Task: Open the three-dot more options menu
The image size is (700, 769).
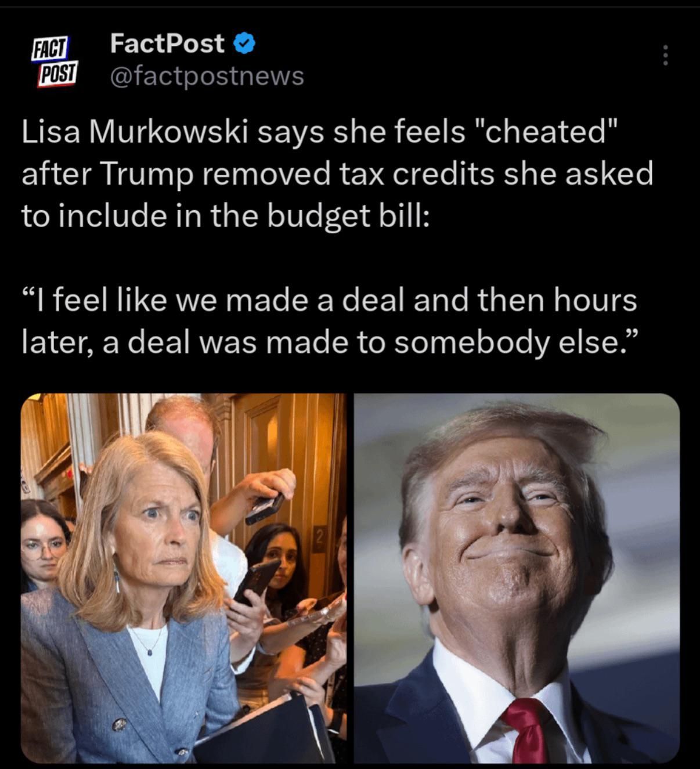Action: tap(665, 55)
